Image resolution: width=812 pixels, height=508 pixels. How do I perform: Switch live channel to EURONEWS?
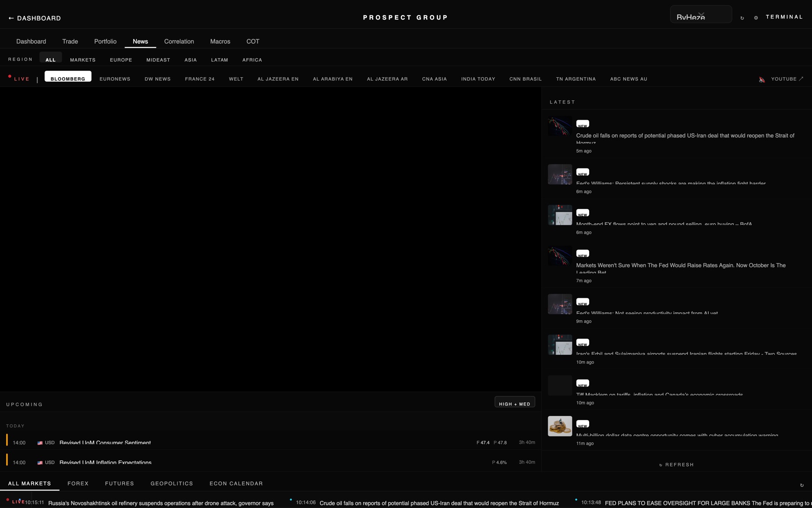click(x=115, y=79)
